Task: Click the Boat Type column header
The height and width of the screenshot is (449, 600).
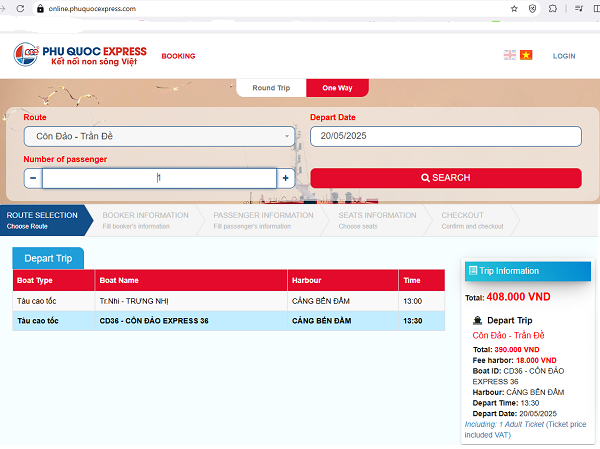Action: [54, 281]
